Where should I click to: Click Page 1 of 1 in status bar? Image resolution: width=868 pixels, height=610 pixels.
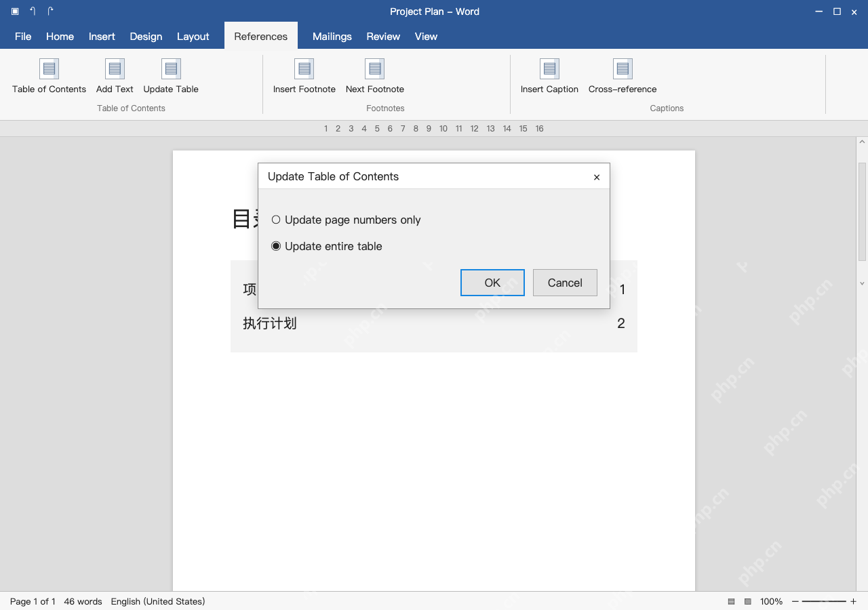click(33, 602)
